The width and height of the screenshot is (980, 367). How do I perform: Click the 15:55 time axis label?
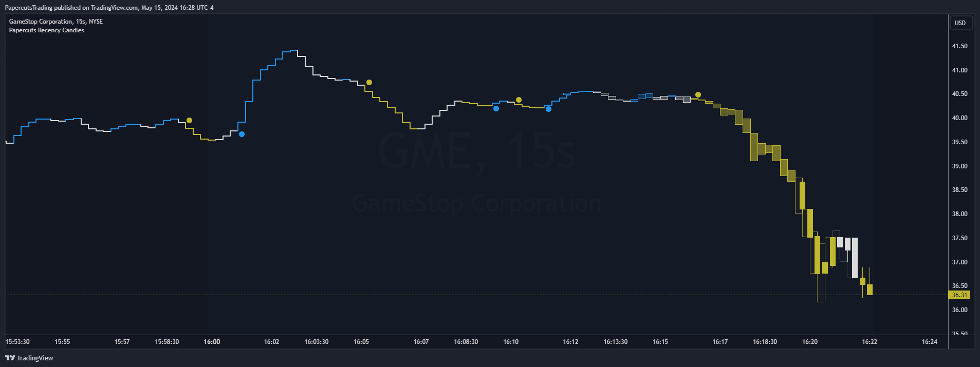point(62,342)
